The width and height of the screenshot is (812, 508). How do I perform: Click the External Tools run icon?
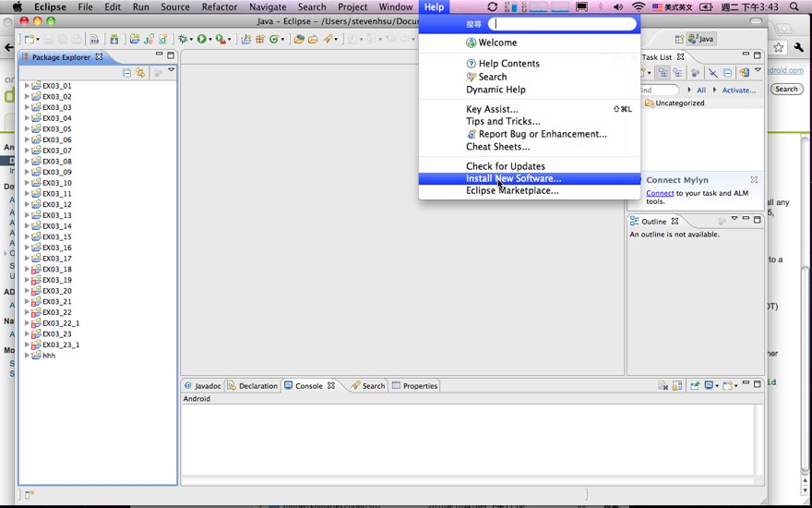tap(221, 39)
